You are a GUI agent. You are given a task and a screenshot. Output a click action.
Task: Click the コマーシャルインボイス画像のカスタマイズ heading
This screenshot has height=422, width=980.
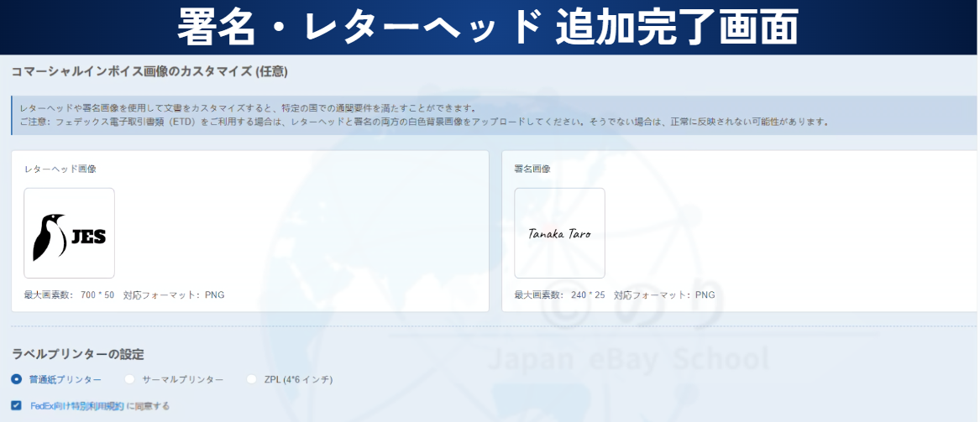[x=149, y=72]
